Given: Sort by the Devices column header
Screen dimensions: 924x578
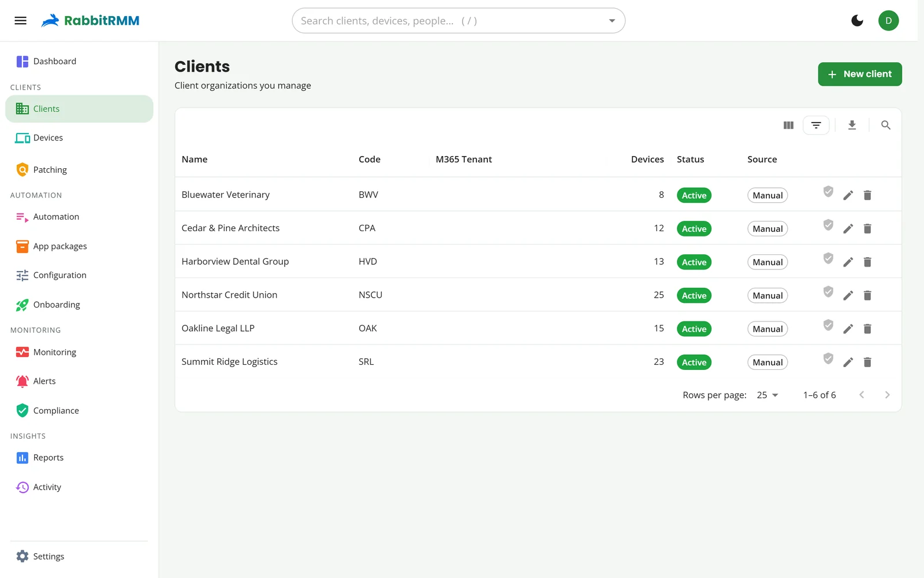Looking at the screenshot, I should pyautogui.click(x=647, y=160).
